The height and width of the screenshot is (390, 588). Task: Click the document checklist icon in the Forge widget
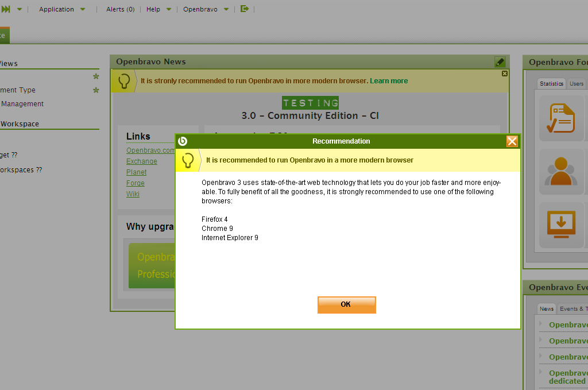(561, 118)
